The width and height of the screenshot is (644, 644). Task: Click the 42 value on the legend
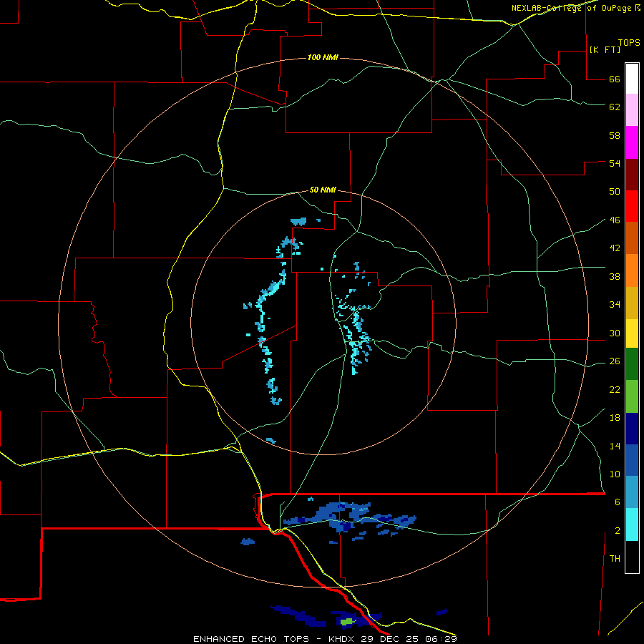615,248
